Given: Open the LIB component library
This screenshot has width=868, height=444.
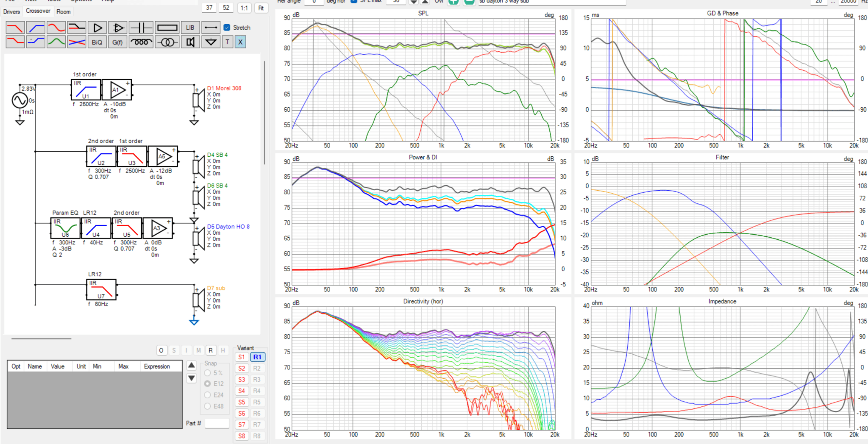Looking at the screenshot, I should (x=190, y=28).
